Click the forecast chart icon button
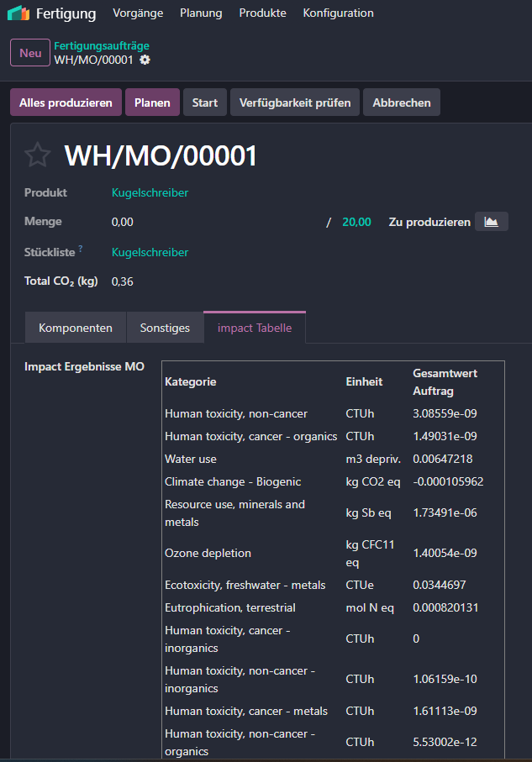Image resolution: width=532 pixels, height=762 pixels. click(x=491, y=222)
